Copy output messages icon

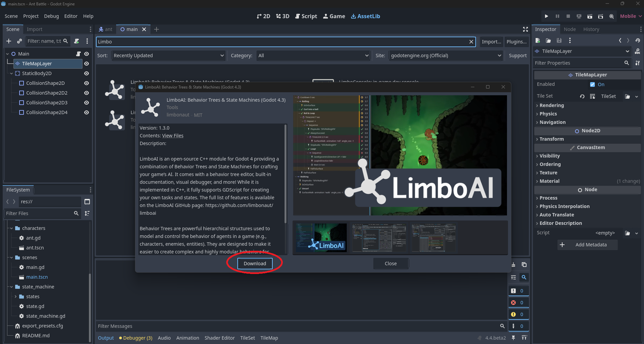524,265
